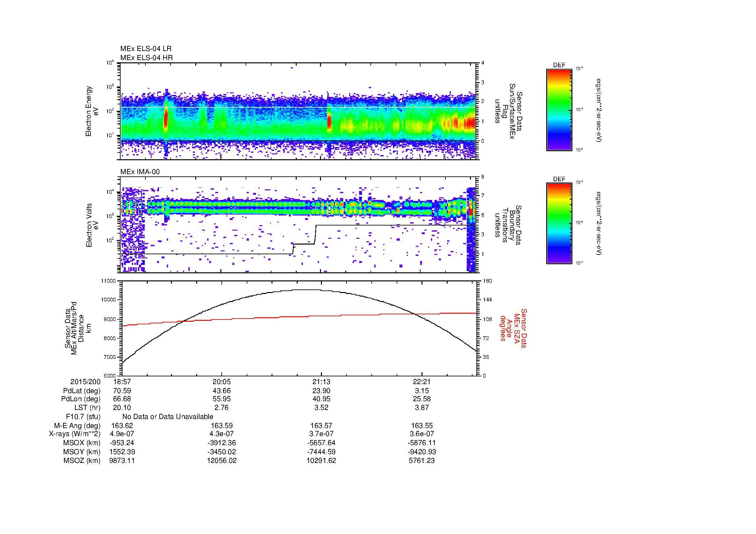Click PdLon value 40.95
This screenshot has height=534, width=756.
click(x=321, y=399)
